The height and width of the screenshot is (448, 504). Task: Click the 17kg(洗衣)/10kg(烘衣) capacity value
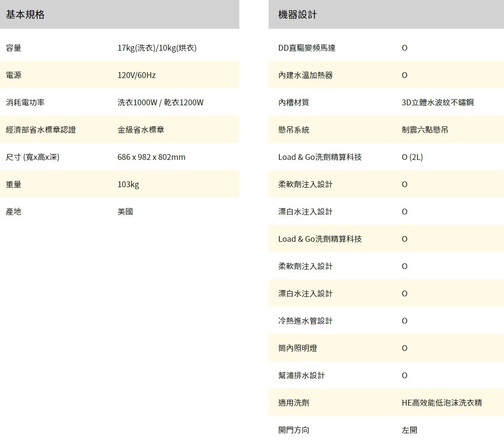click(x=157, y=48)
